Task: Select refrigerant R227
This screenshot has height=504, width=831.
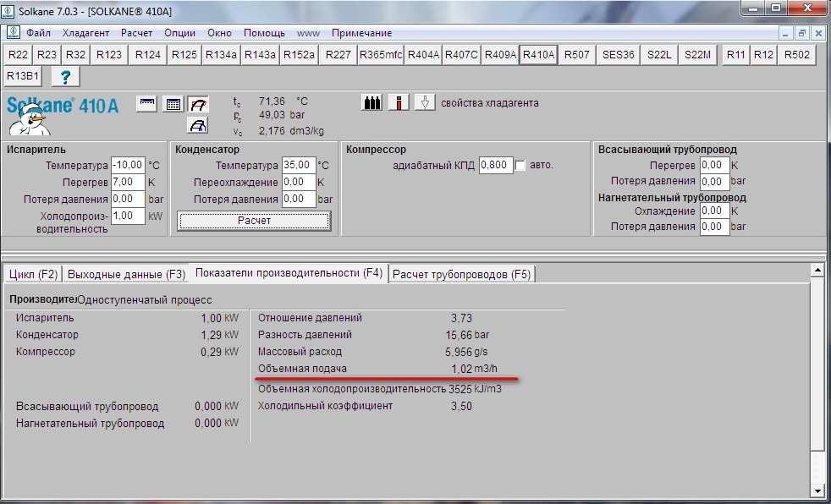Action: [338, 54]
